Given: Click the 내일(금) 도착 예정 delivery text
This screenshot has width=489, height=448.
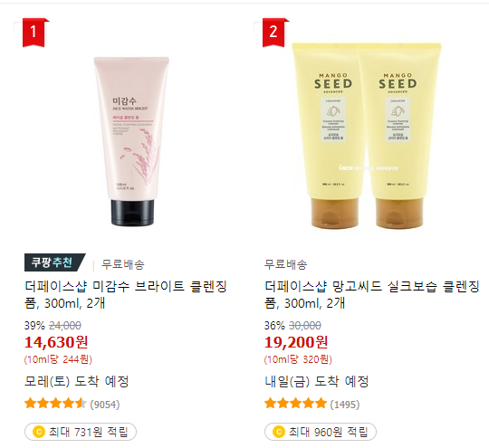Looking at the screenshot, I should coord(317,381).
